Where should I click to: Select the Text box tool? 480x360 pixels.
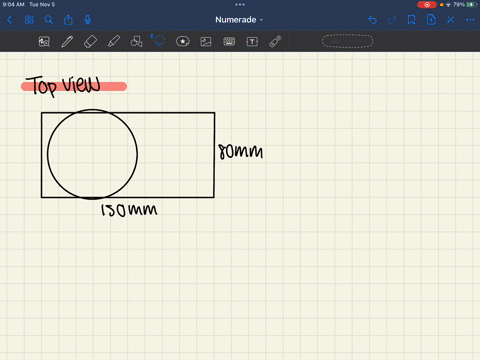(252, 42)
